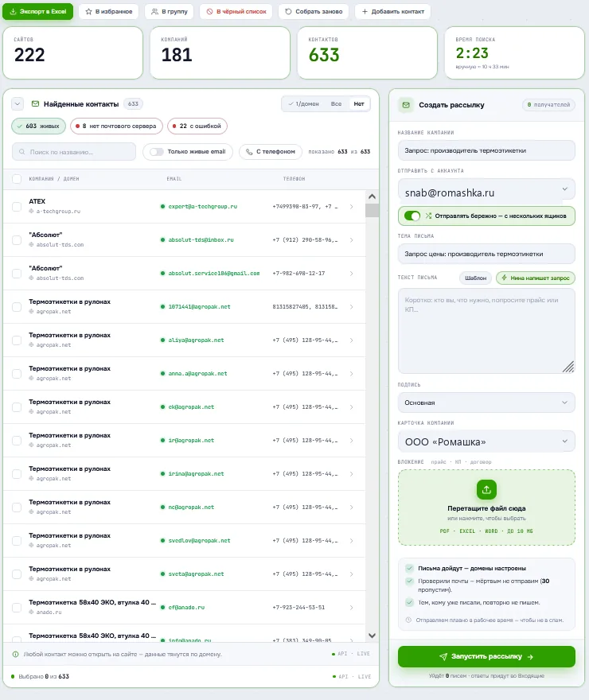Toggle 'Только живые email' switch
The image size is (589, 700).
157,152
